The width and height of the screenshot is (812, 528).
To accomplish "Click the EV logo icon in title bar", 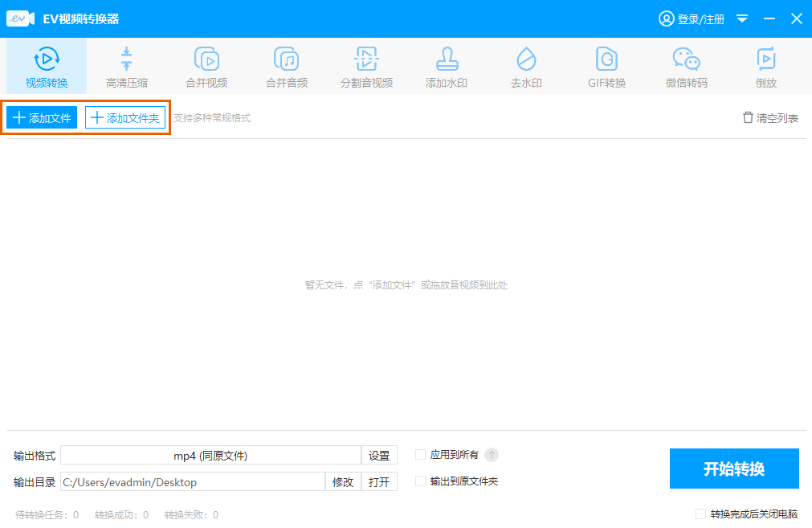I will click(20, 18).
